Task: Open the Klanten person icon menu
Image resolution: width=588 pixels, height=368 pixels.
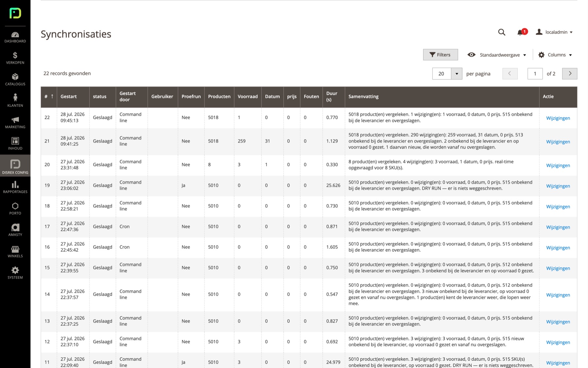Action: coord(15,101)
